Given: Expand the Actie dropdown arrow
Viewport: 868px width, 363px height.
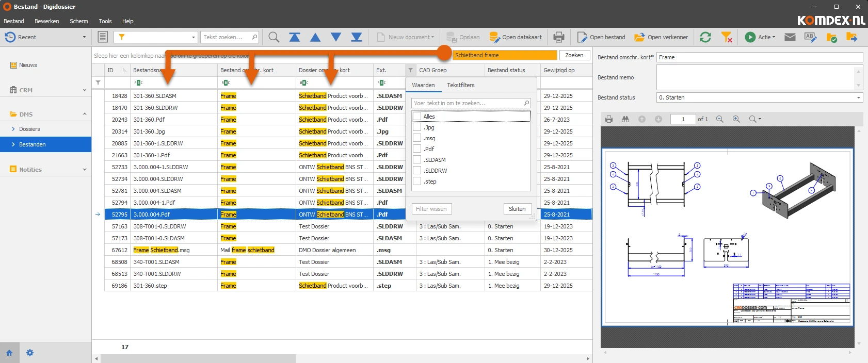Looking at the screenshot, I should [774, 37].
